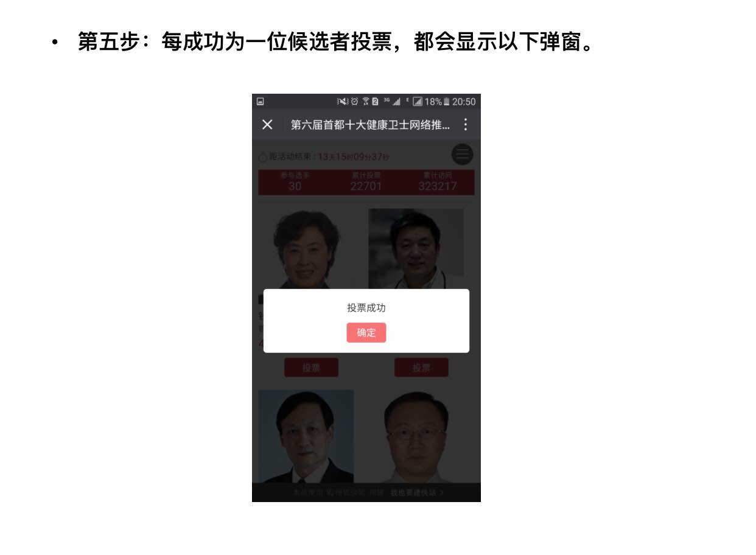This screenshot has width=756, height=555.
Task: Click the left 投票 vote button
Action: (x=311, y=368)
